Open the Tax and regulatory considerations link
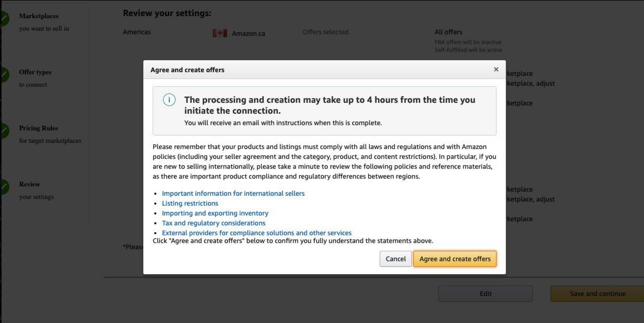This screenshot has height=323, width=644. [x=213, y=223]
